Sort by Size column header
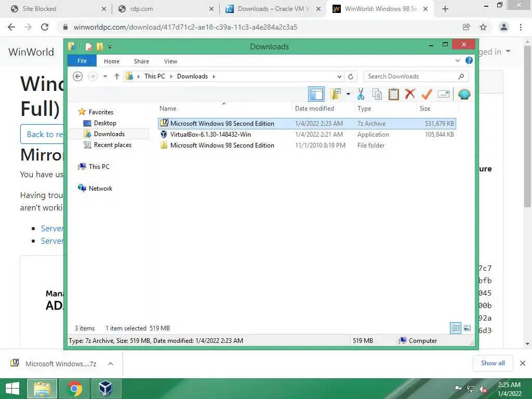The height and width of the screenshot is (399, 532). tap(437, 108)
